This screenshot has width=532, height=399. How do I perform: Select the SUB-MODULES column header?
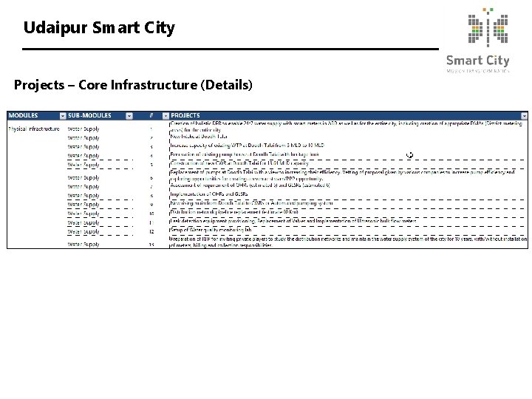click(89, 115)
